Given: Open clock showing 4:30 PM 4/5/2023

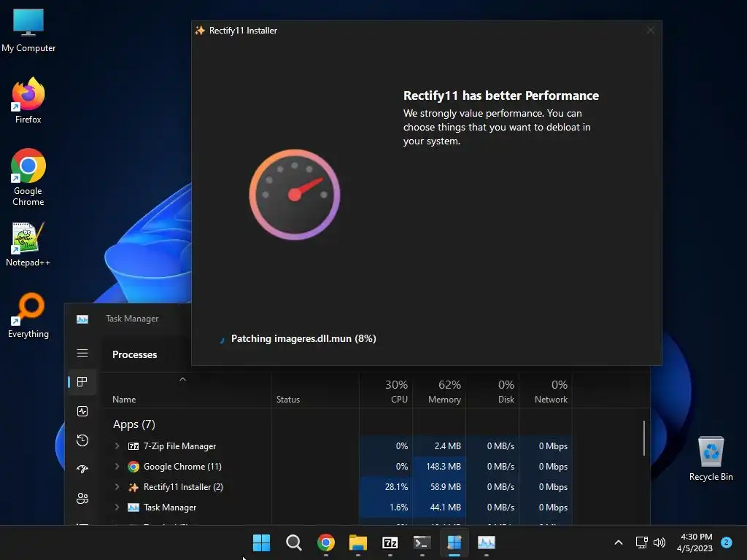Looking at the screenshot, I should 695,542.
